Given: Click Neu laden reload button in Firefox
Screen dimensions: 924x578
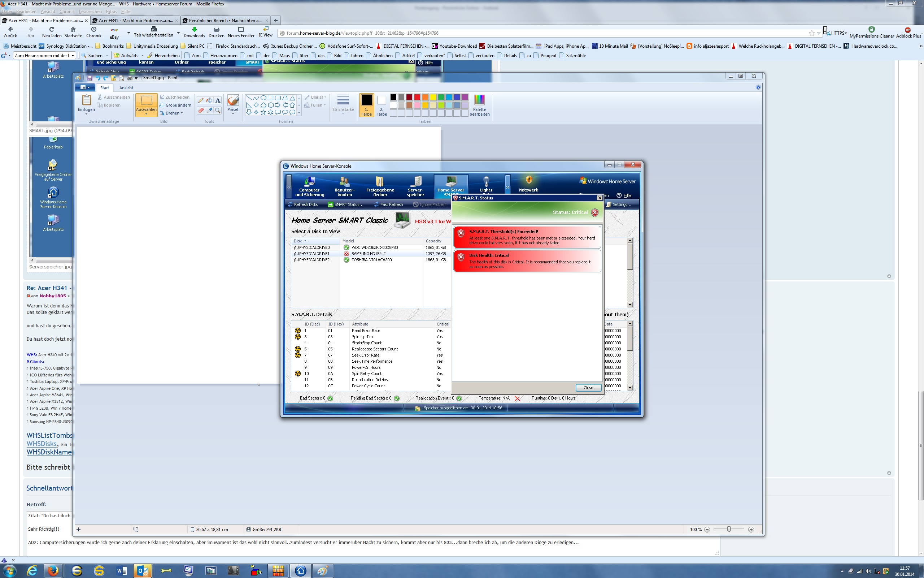Looking at the screenshot, I should pyautogui.click(x=52, y=32).
